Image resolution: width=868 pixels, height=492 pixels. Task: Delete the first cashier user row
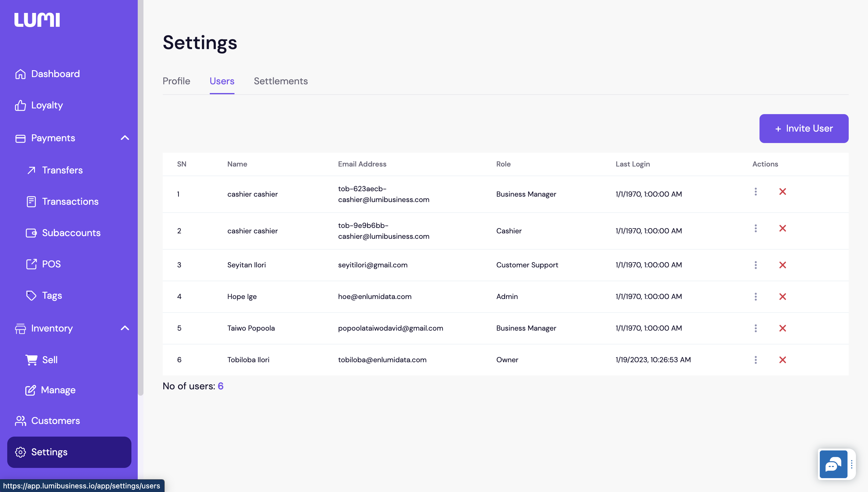pos(782,192)
